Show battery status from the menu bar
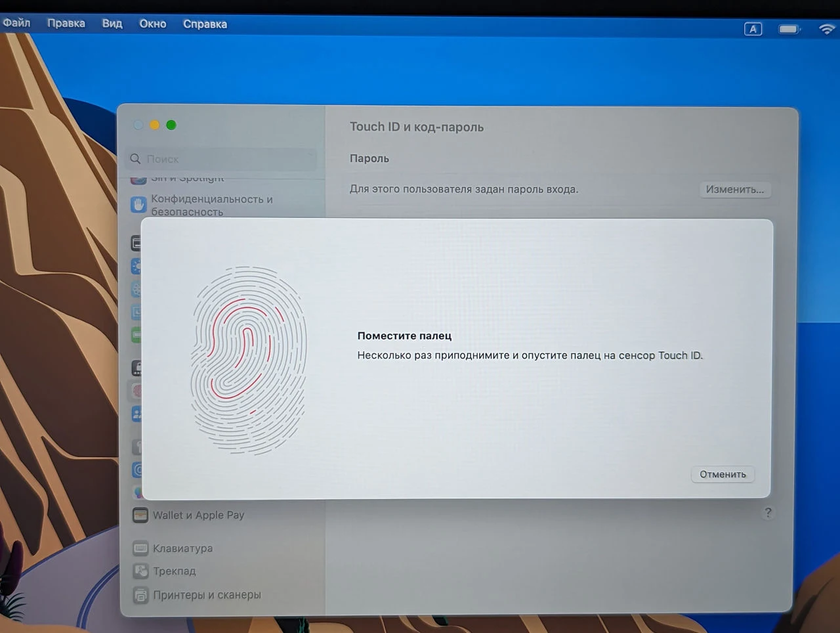The height and width of the screenshot is (633, 840). pos(789,29)
